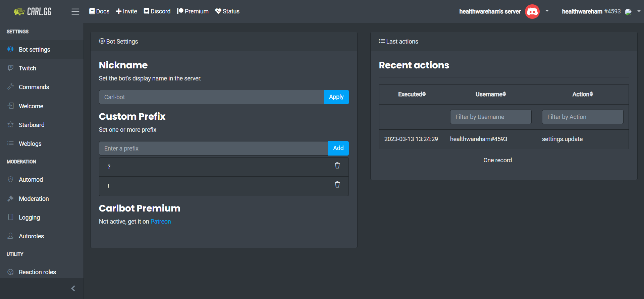
Task: Open the Autoroles page
Action: click(42, 236)
